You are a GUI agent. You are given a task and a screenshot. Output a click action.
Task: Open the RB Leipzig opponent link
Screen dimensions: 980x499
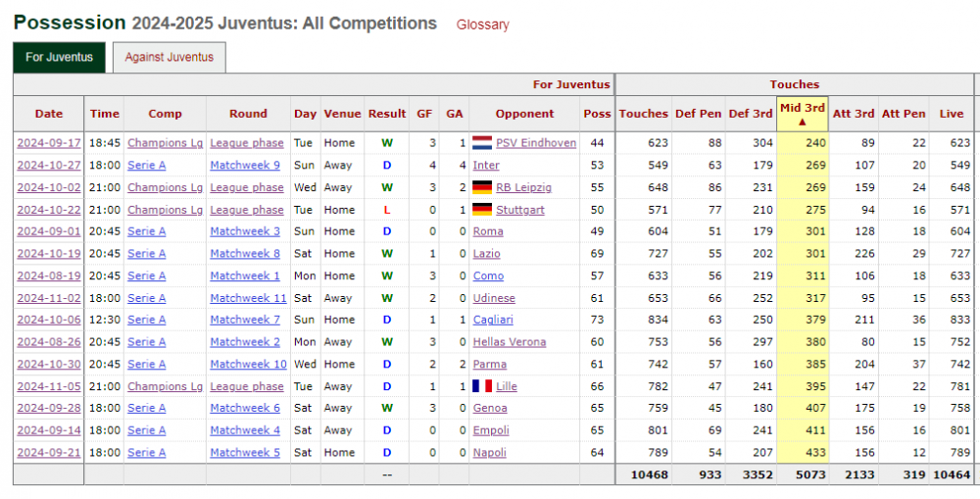click(523, 187)
